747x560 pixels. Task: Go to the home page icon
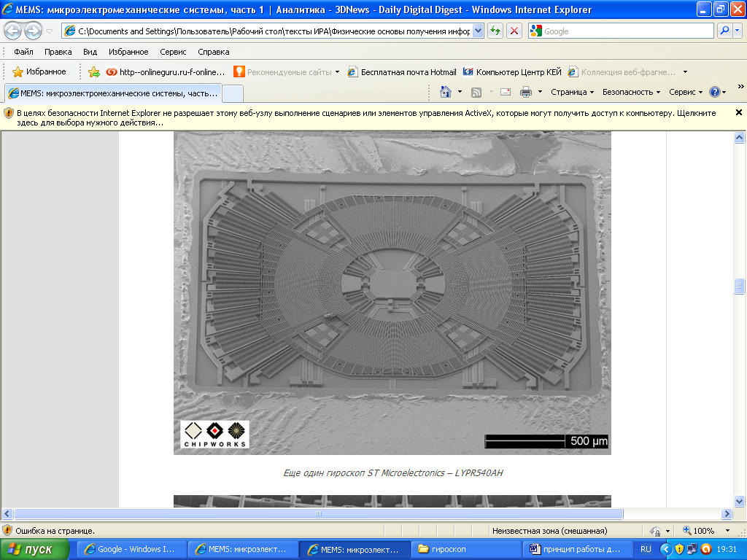click(446, 92)
